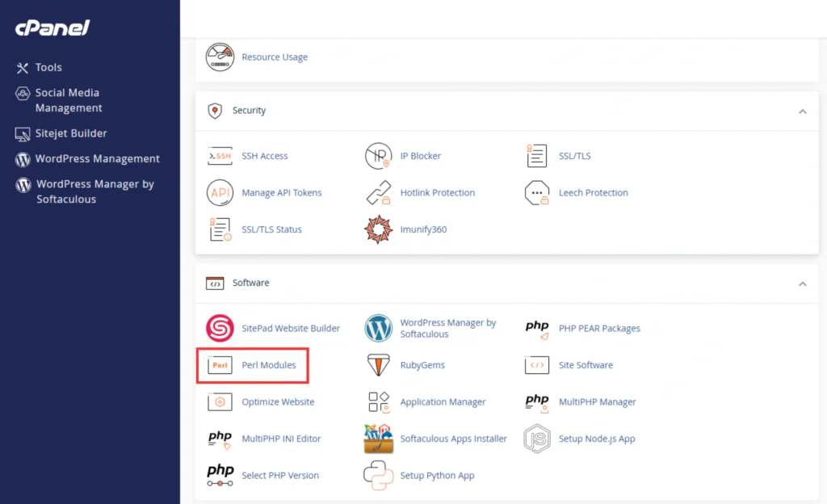
Task: Click the SSH Access terminal icon
Action: click(220, 156)
